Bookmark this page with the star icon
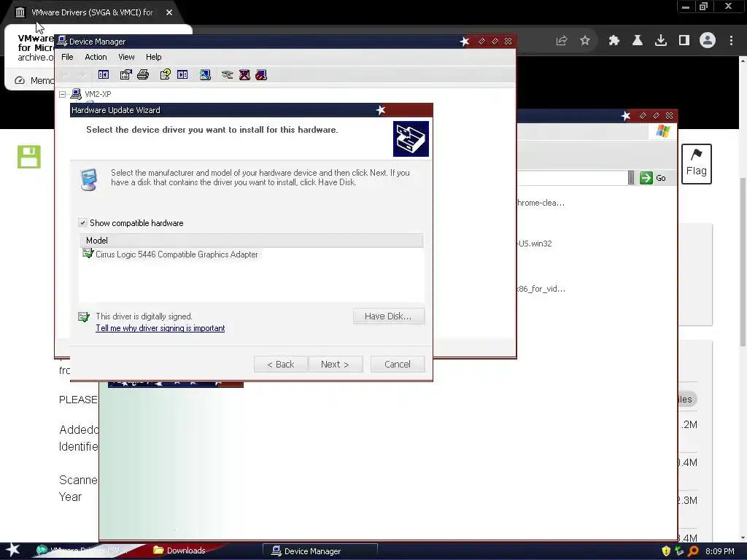The width and height of the screenshot is (747, 560). [585, 41]
